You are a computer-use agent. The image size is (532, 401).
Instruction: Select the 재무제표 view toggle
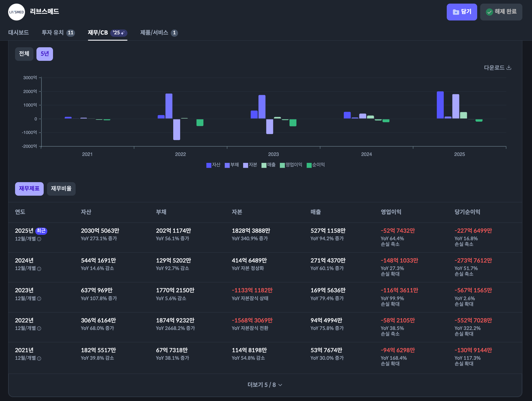click(x=29, y=189)
